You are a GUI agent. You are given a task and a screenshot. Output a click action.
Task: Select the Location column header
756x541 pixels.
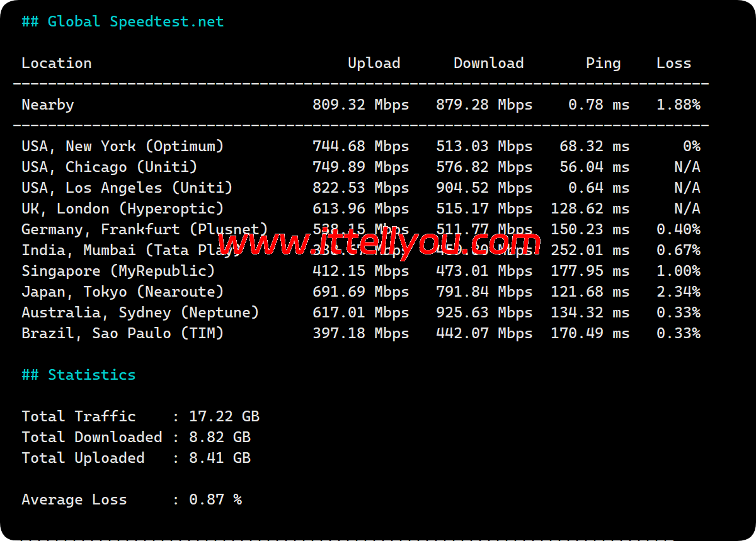57,63
